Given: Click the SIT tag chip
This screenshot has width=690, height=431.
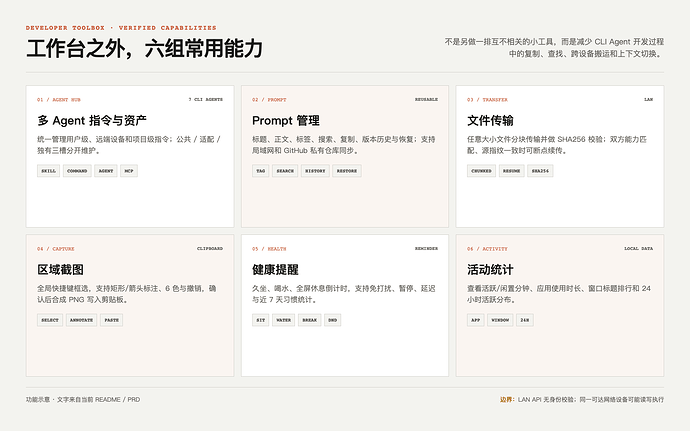Looking at the screenshot, I should pos(261,320).
